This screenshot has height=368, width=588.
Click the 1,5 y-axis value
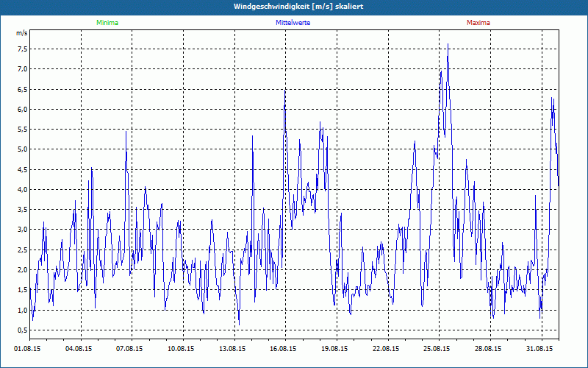point(24,290)
